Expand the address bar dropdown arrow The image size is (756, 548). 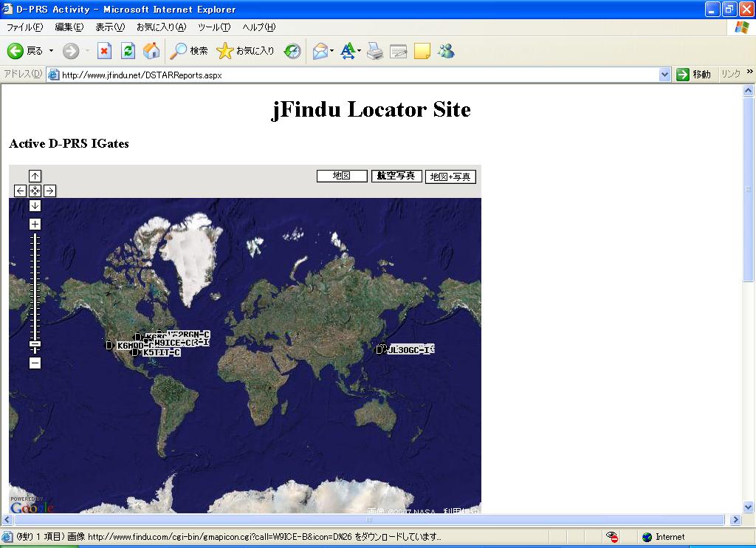(x=665, y=75)
